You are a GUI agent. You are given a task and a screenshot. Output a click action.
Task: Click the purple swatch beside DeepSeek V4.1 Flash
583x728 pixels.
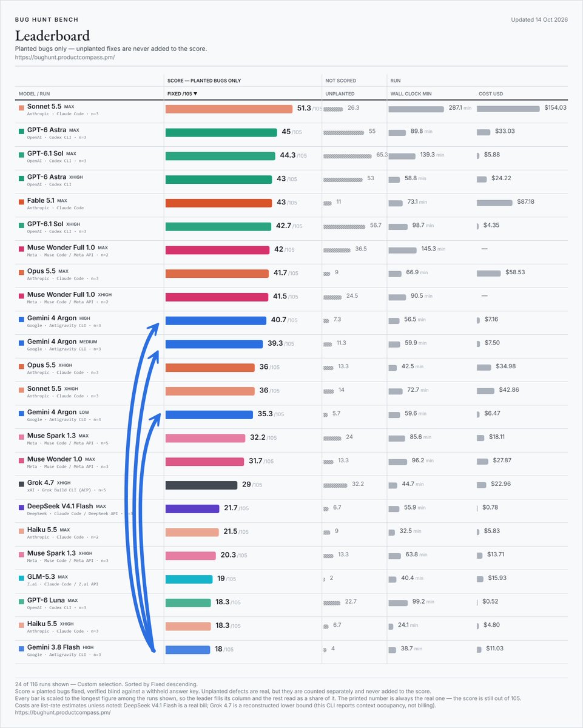(21, 507)
